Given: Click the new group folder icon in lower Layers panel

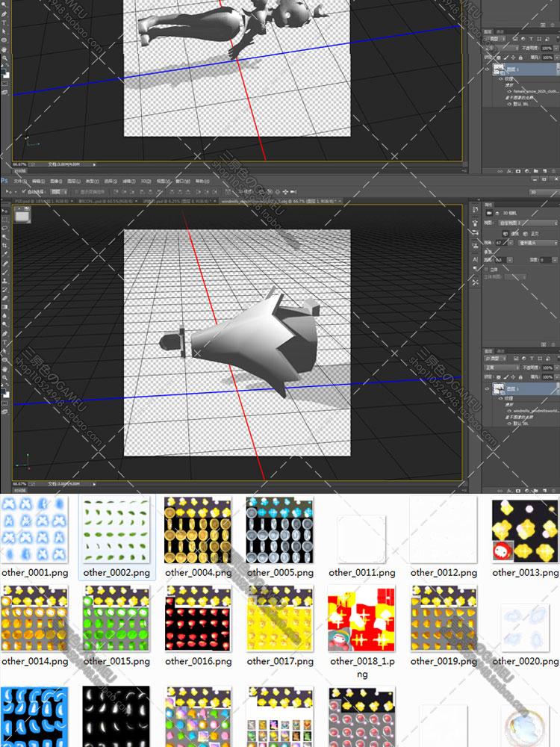Looking at the screenshot, I should click(x=535, y=491).
